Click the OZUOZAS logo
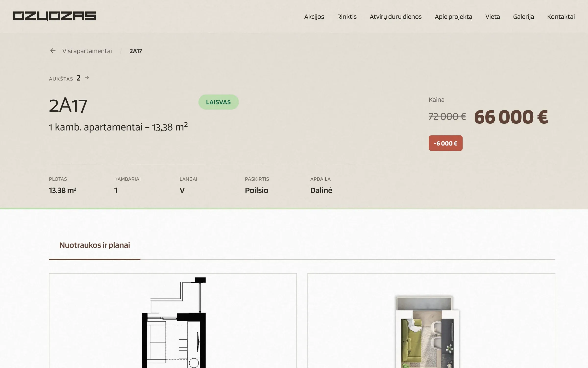The height and width of the screenshot is (368, 588). [54, 16]
